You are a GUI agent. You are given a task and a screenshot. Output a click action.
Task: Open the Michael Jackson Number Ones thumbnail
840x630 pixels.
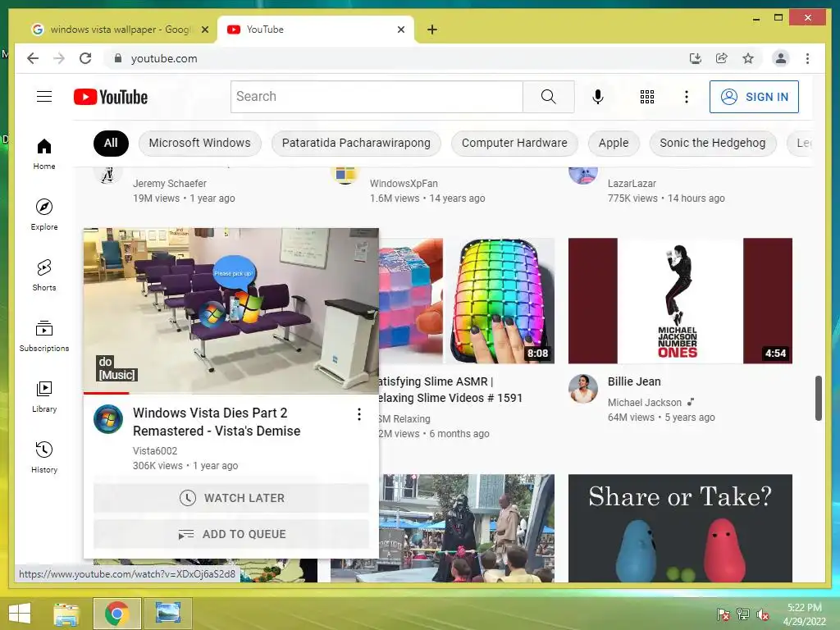click(x=680, y=300)
